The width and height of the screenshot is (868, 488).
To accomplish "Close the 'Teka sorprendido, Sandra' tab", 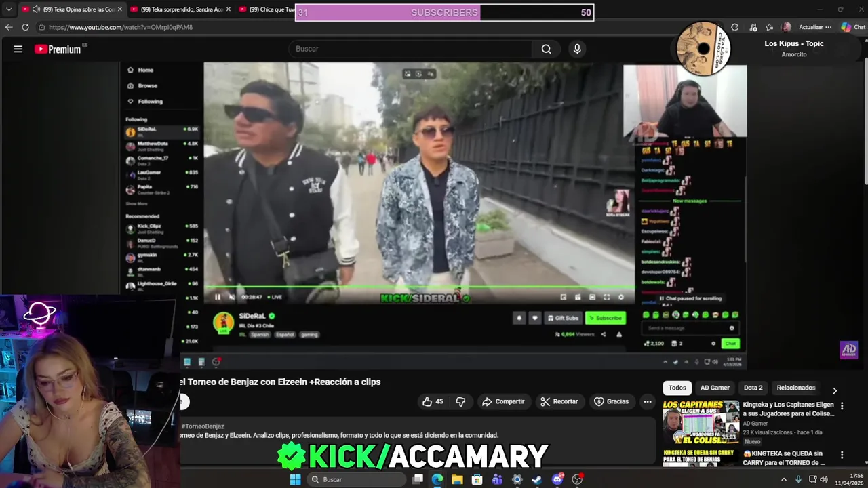I will click(229, 9).
